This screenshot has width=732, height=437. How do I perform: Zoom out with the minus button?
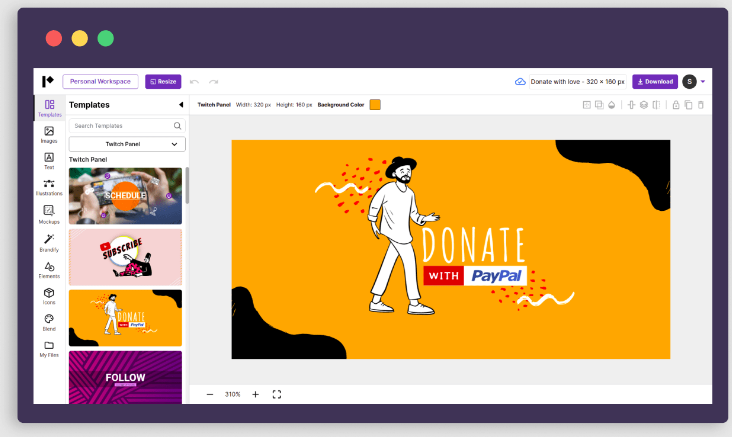(210, 395)
